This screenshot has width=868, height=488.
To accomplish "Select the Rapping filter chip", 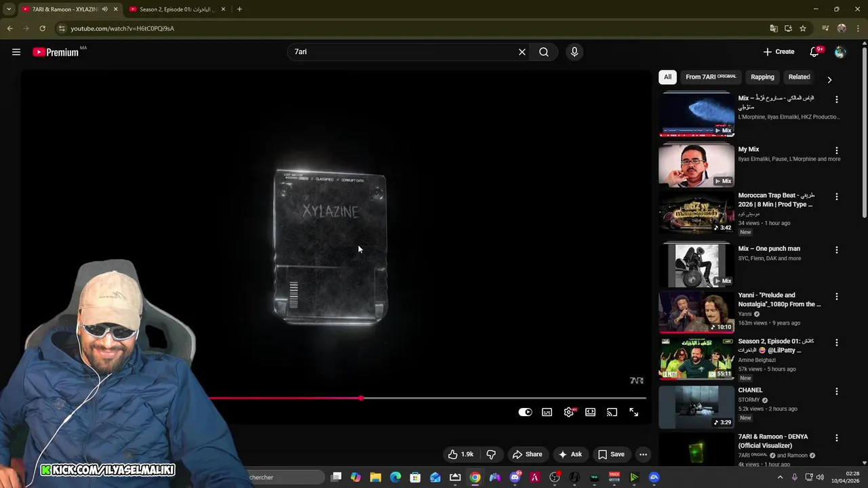I will point(762,77).
